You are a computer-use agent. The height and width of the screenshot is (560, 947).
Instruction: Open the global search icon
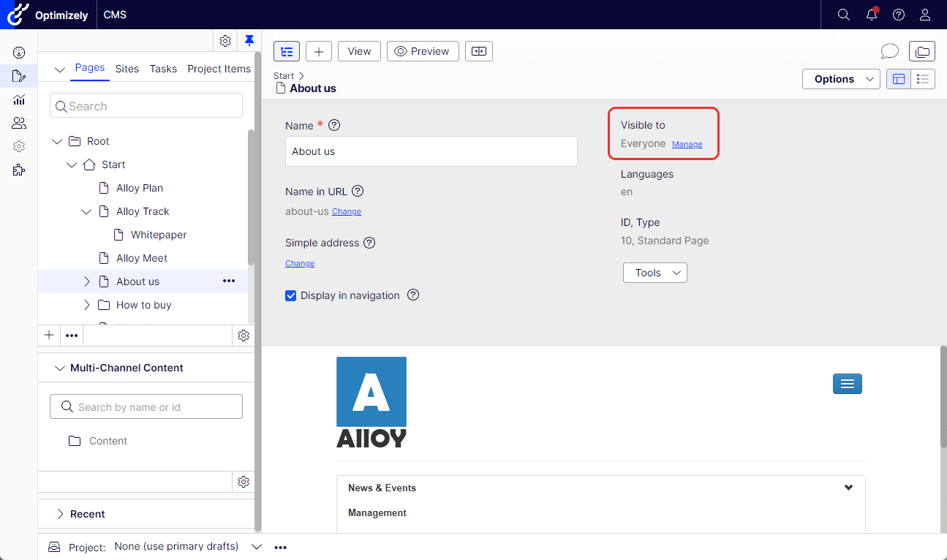click(x=843, y=15)
